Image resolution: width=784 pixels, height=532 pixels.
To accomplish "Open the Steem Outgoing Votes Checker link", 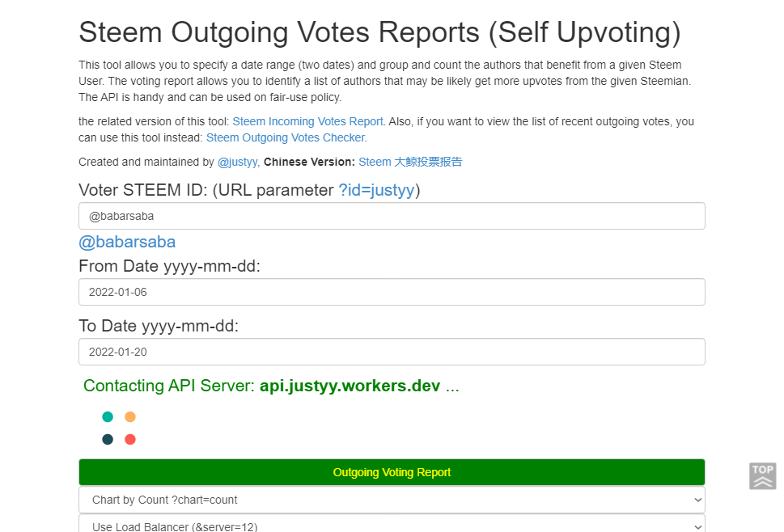I will click(286, 137).
